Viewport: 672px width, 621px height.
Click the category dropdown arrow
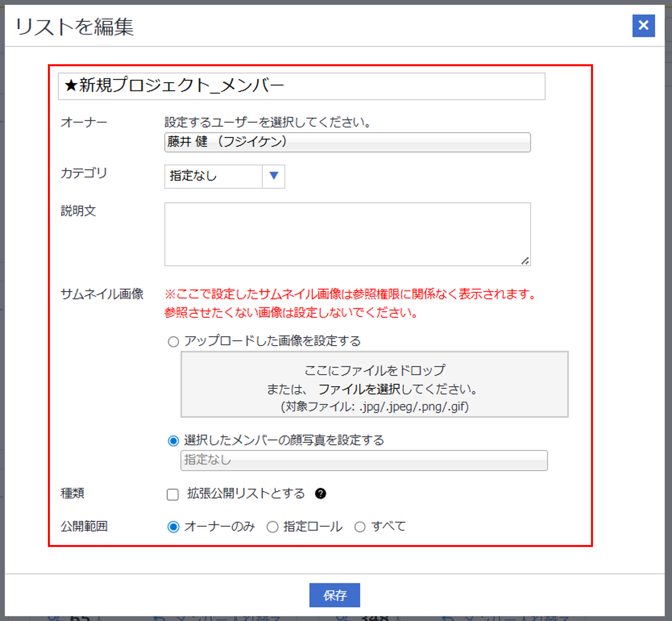[x=274, y=176]
